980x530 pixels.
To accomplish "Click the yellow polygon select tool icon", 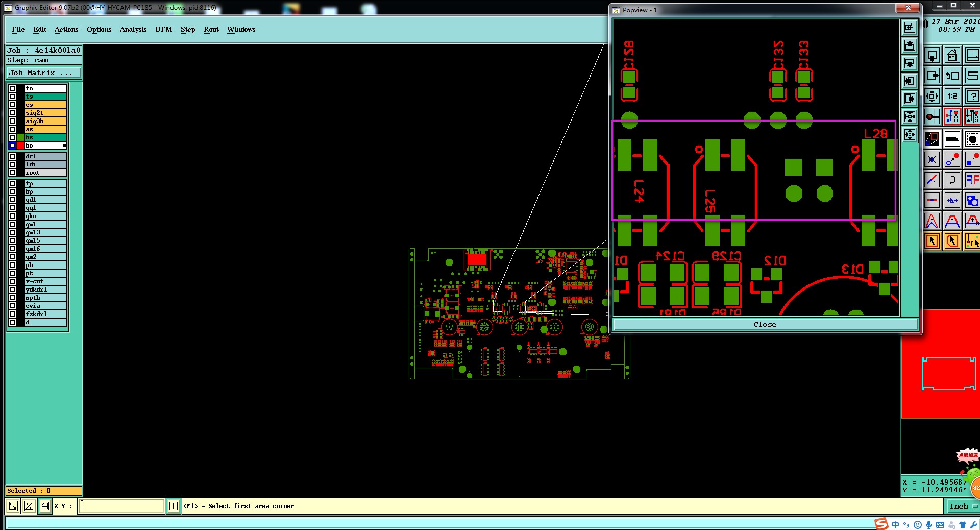I will coord(952,240).
